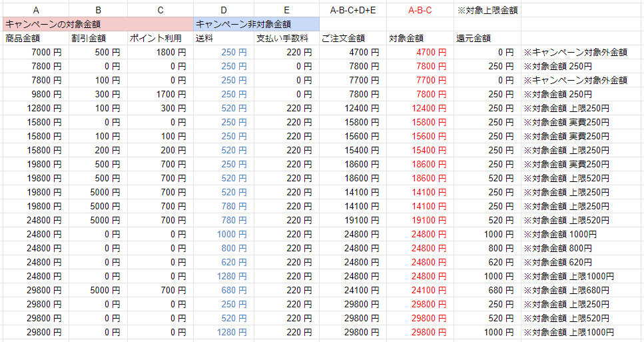644x342 pixels.
Task: Select the note ※対象金額 1000円
Action: (x=560, y=234)
